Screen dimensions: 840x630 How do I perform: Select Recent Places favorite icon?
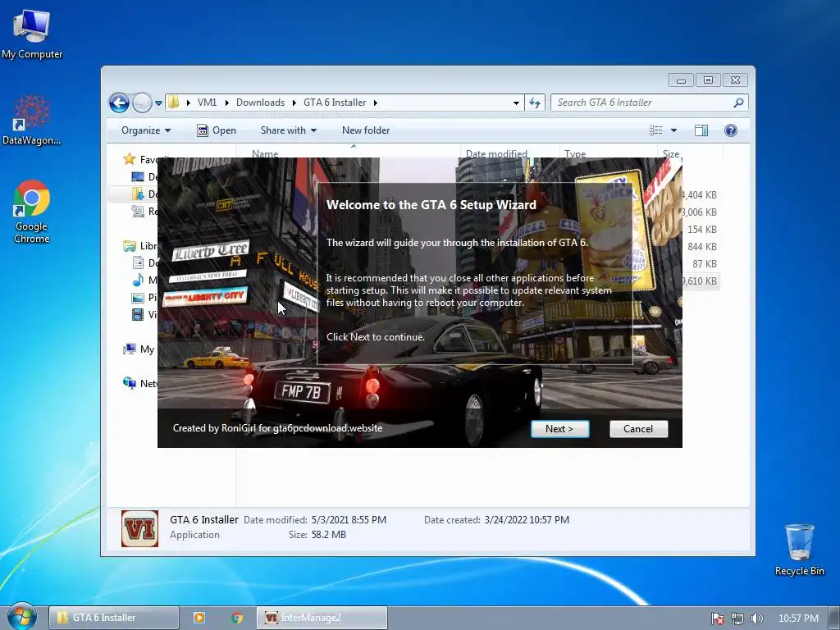tap(138, 212)
